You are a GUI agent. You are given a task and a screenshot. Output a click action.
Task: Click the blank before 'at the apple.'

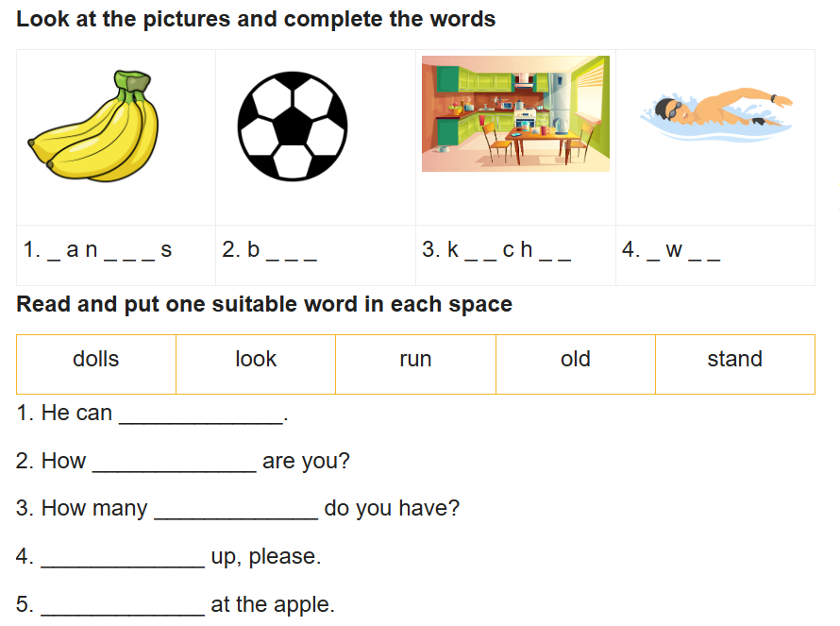(123, 605)
